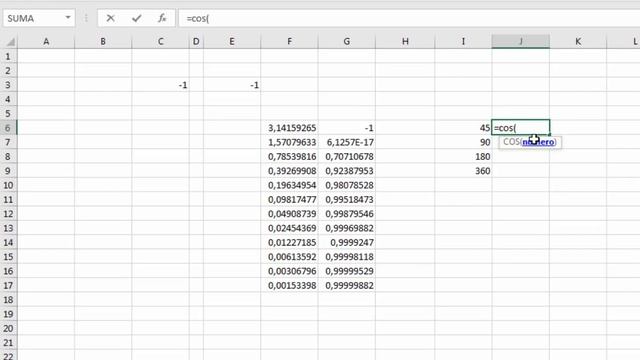Viewport: 640px width, 360px height.
Task: Click cell F9 with 0,39269908
Action: pyautogui.click(x=289, y=171)
